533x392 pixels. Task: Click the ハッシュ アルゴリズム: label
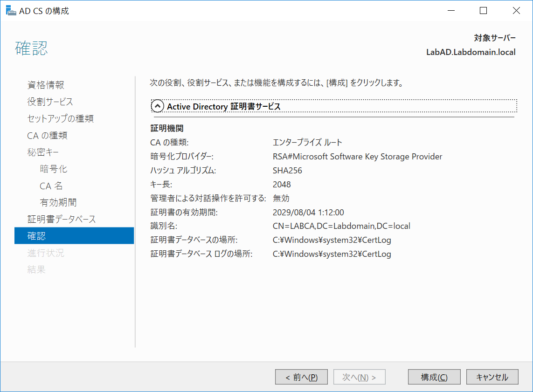[183, 171]
